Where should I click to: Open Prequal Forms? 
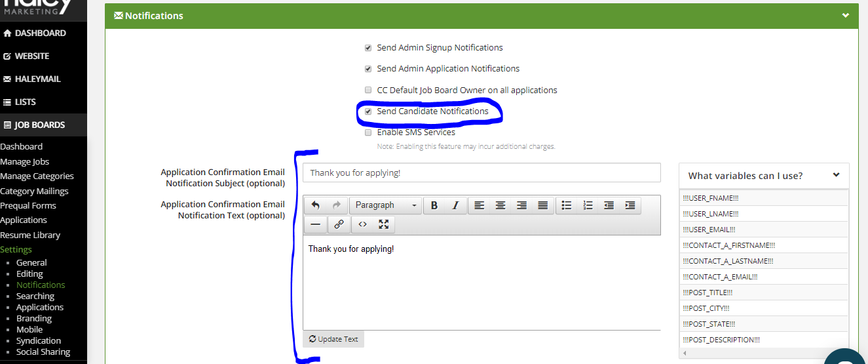point(28,205)
